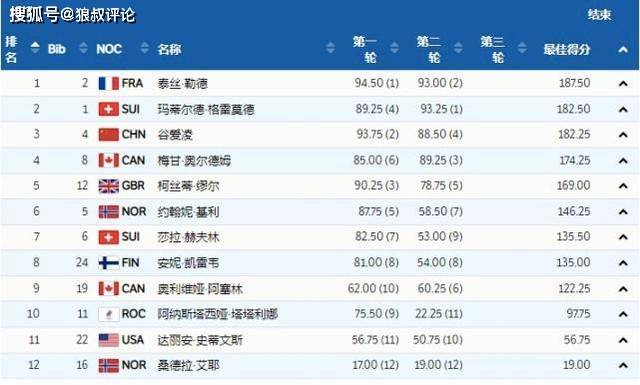Open athlete name 玛蒂尔德·格雷莫德

206,109
